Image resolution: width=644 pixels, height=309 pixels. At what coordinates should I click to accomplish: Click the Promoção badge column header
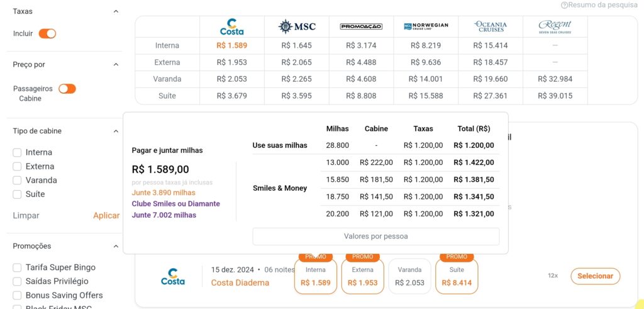361,26
